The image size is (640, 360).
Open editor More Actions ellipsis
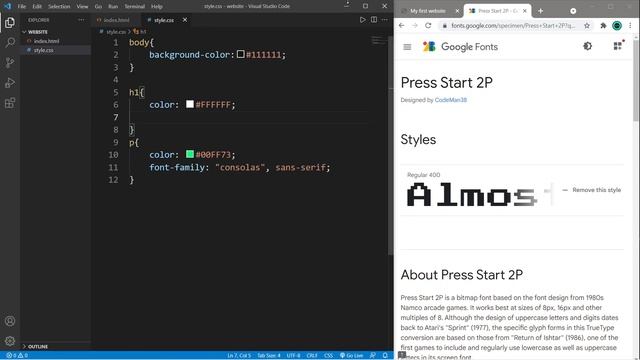point(384,20)
